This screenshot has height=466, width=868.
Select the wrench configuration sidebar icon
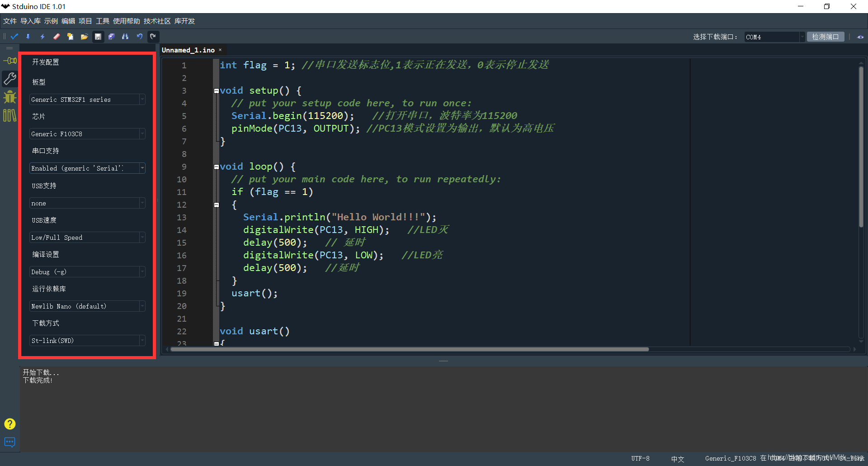10,79
